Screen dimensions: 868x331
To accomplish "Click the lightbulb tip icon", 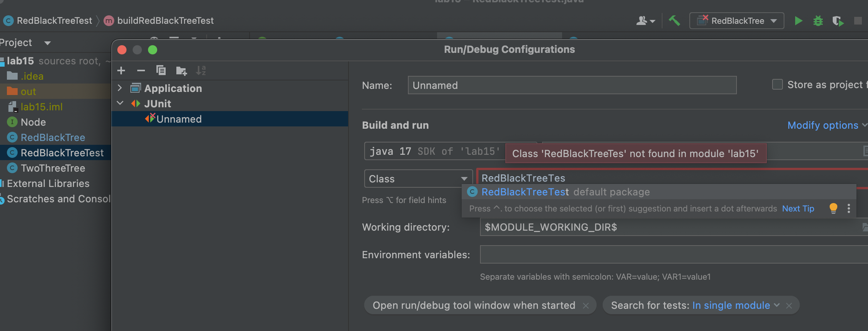I will 833,208.
